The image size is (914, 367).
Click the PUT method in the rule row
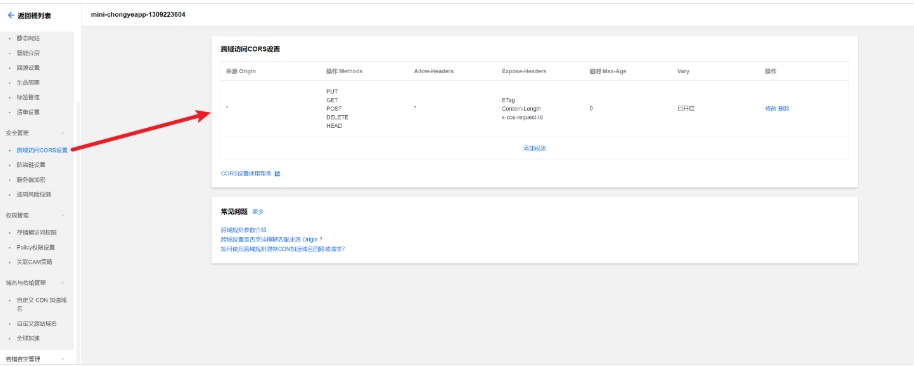[x=332, y=91]
